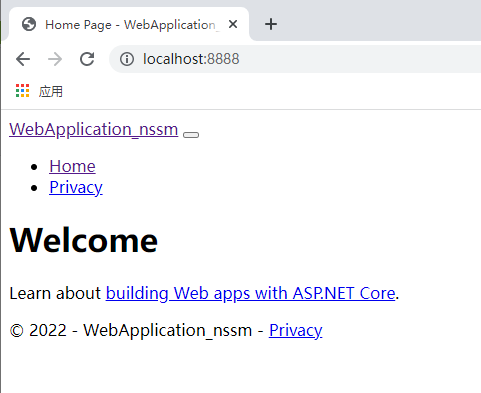Open a new tab with plus button
Screen dimensions: 481x393
271,24
